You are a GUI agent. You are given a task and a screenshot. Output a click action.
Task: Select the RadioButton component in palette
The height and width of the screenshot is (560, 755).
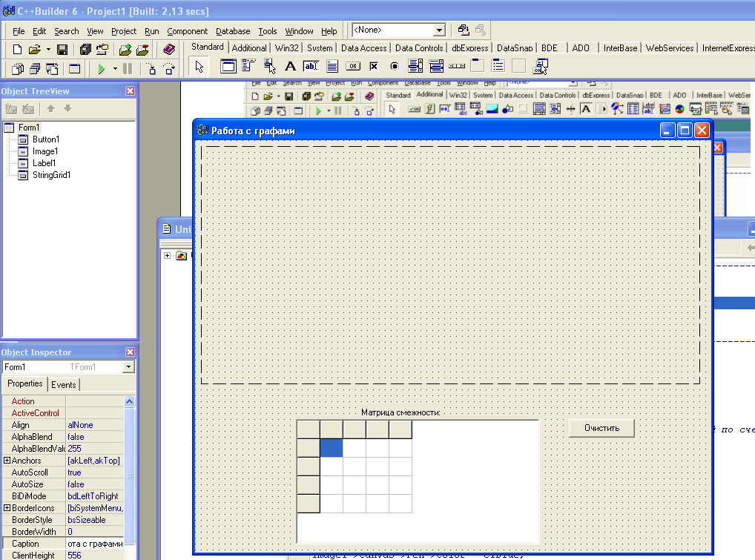pos(395,66)
